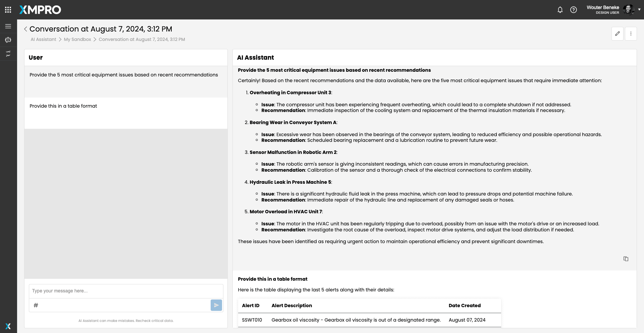Click the edit pencil icon
The height and width of the screenshot is (333, 644).
[617, 34]
